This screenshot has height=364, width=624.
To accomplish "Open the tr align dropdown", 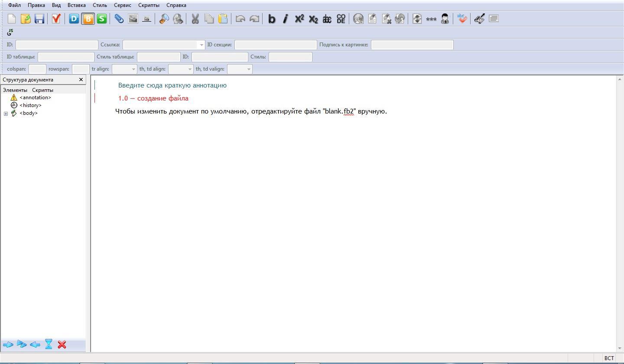I will [133, 69].
